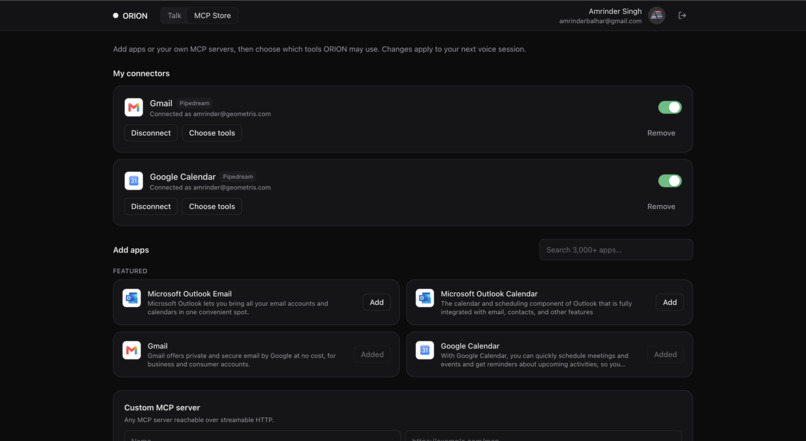This screenshot has width=806, height=441.
Task: Click the amrinderbalhar@gmail.com email text
Action: pos(600,21)
